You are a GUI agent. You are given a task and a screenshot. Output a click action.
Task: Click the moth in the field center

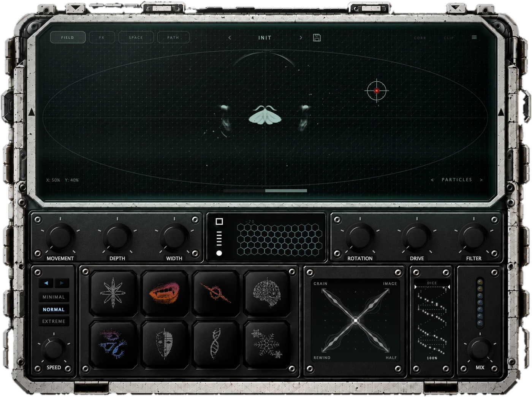(265, 115)
